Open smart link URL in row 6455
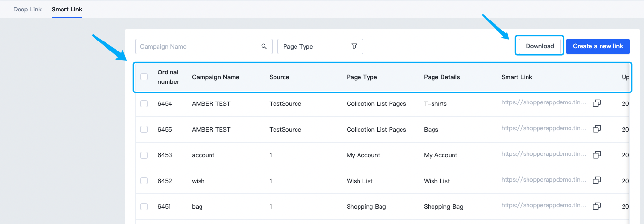The width and height of the screenshot is (644, 224). click(x=544, y=128)
